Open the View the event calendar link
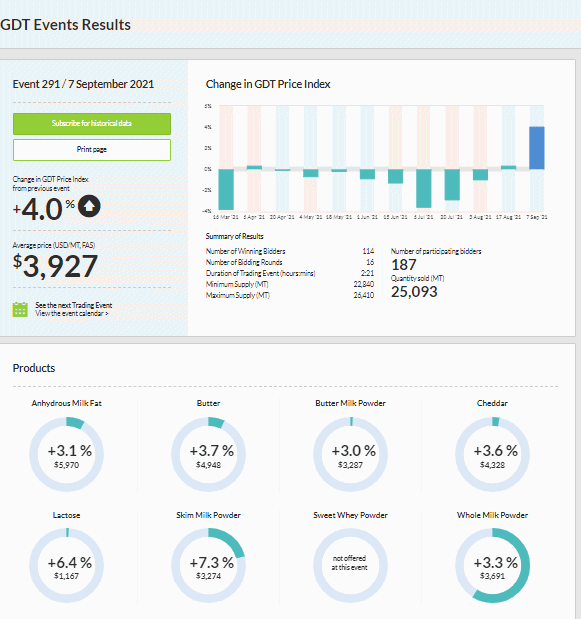 (x=72, y=313)
